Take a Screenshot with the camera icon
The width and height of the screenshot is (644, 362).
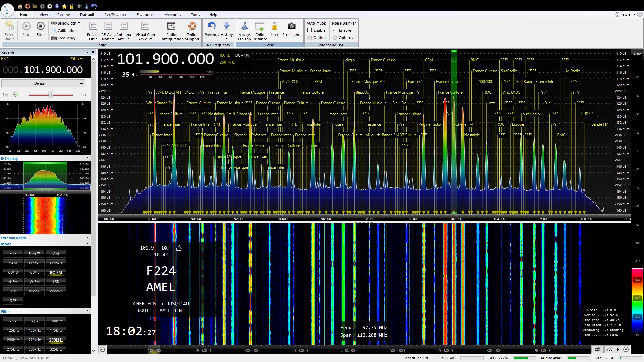point(292,27)
